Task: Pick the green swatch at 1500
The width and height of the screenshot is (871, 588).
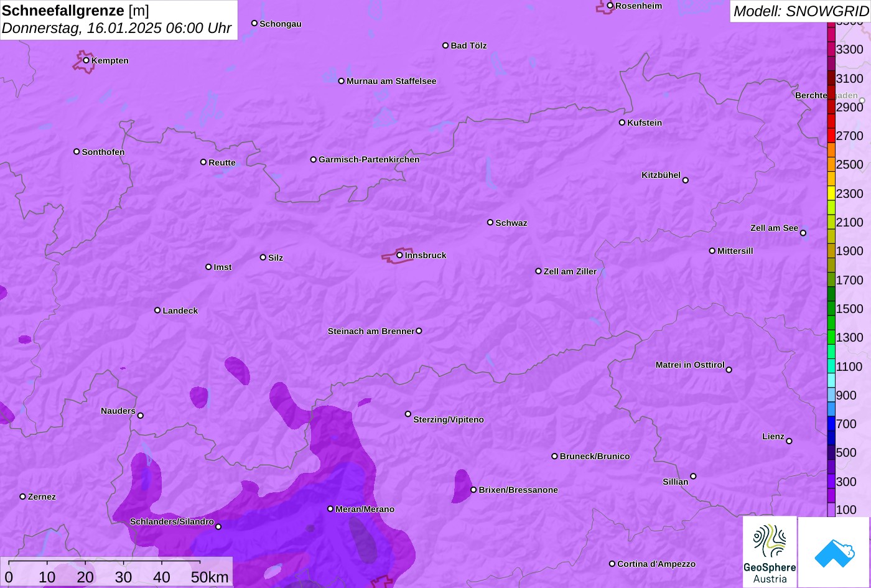Action: click(x=831, y=309)
